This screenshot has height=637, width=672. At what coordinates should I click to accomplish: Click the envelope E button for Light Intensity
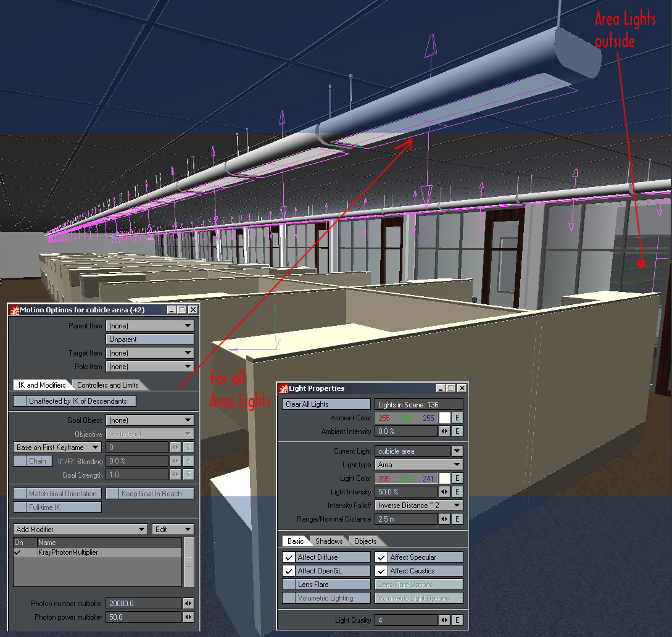coord(457,492)
